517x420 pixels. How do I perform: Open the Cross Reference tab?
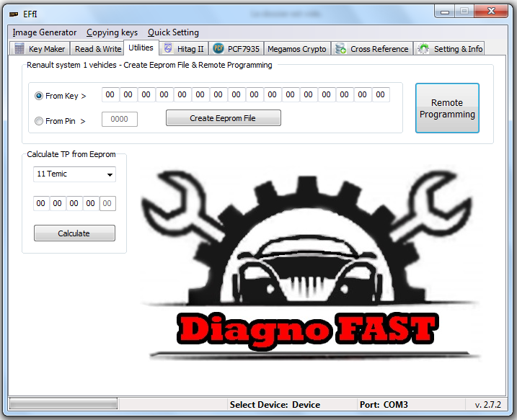pos(372,49)
